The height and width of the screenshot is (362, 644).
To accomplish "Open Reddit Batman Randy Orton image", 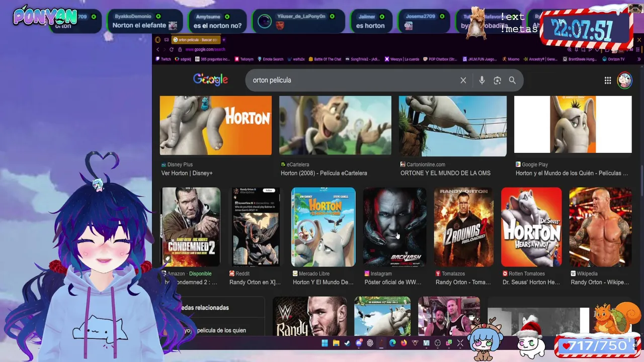I will point(255,227).
